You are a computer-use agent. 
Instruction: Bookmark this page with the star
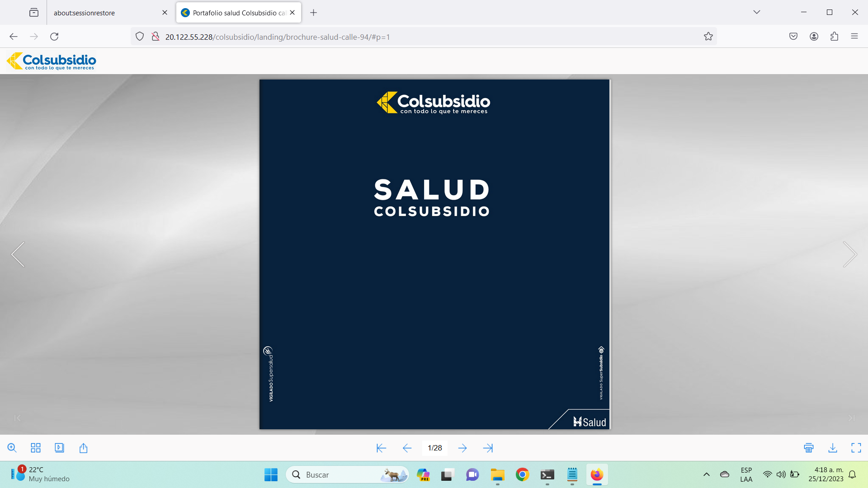tap(708, 37)
